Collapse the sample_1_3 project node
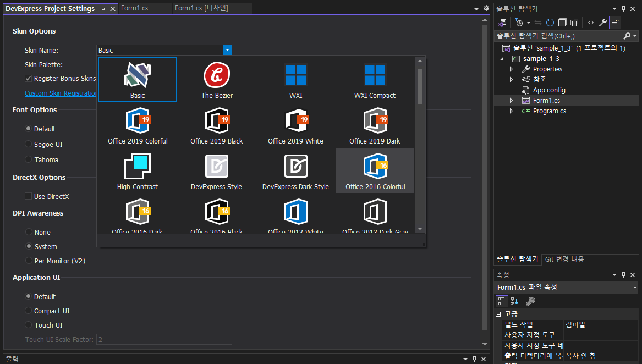This screenshot has height=364, width=642. pos(502,59)
